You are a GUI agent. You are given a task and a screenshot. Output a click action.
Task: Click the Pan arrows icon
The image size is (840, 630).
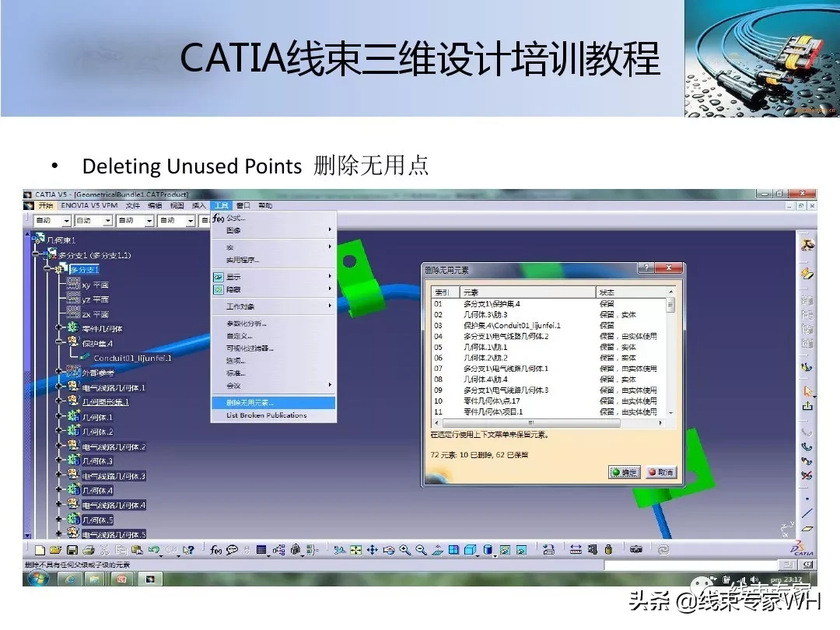[373, 550]
